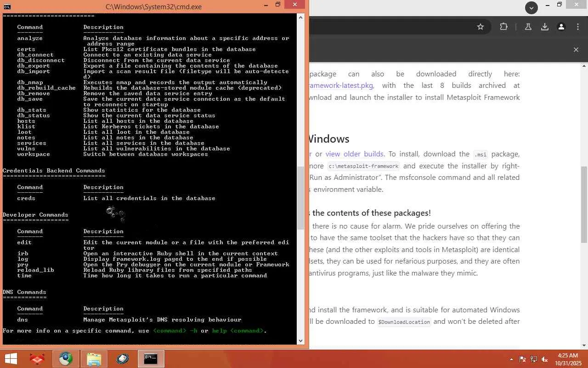Restore down the browser window
The width and height of the screenshot is (588, 368).
click(560, 6)
